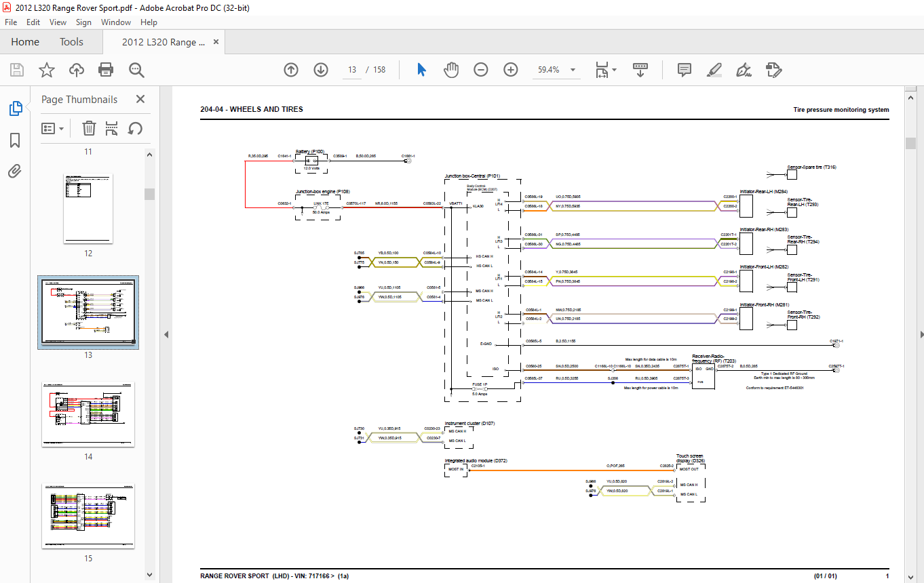Zoom in using the plus icon

pos(511,70)
